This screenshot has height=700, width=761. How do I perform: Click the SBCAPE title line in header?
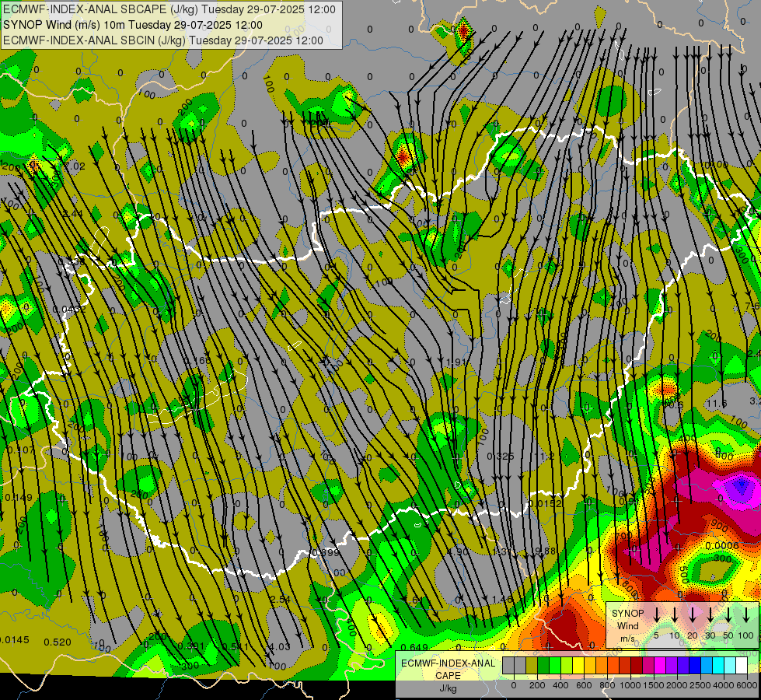pyautogui.click(x=169, y=9)
